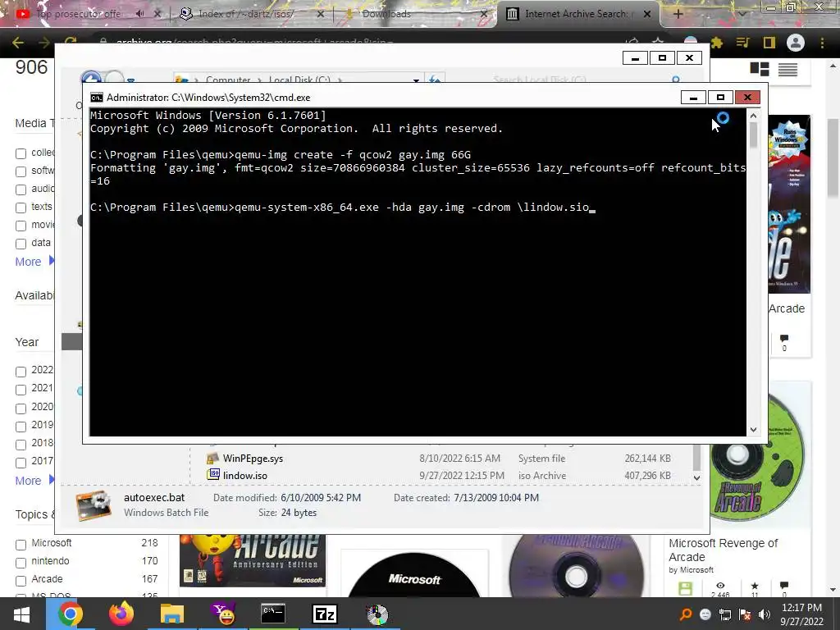
Task: Check the 2020 year filter
Action: point(21,409)
